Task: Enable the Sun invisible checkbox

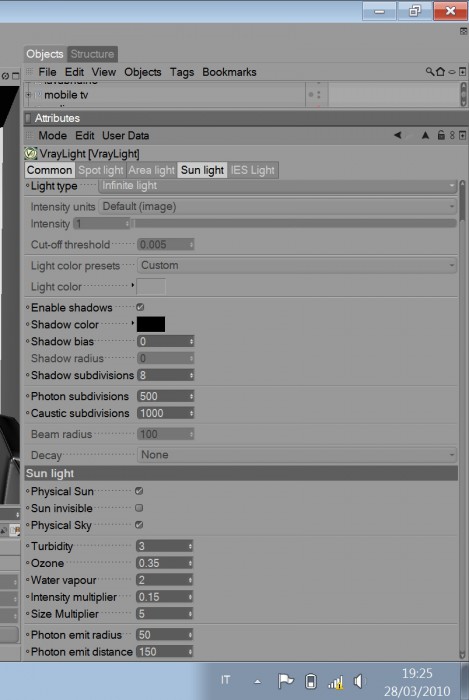Action: [x=139, y=508]
